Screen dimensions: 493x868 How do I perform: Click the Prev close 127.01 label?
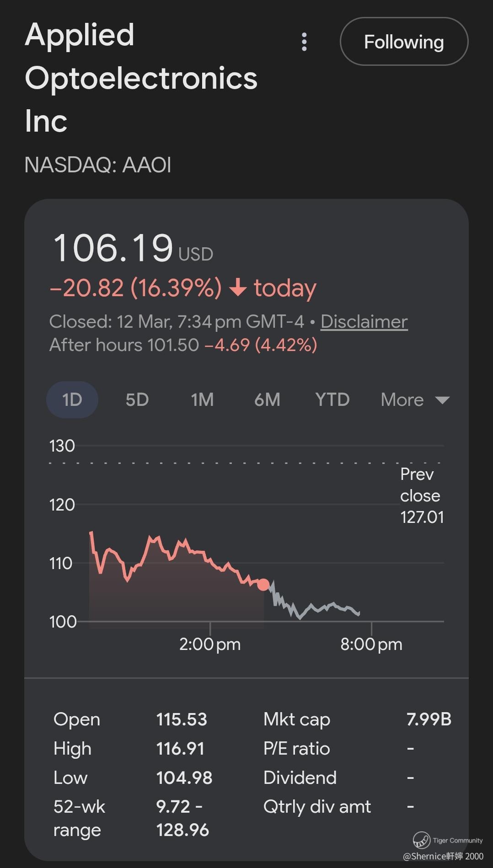pyautogui.click(x=421, y=495)
